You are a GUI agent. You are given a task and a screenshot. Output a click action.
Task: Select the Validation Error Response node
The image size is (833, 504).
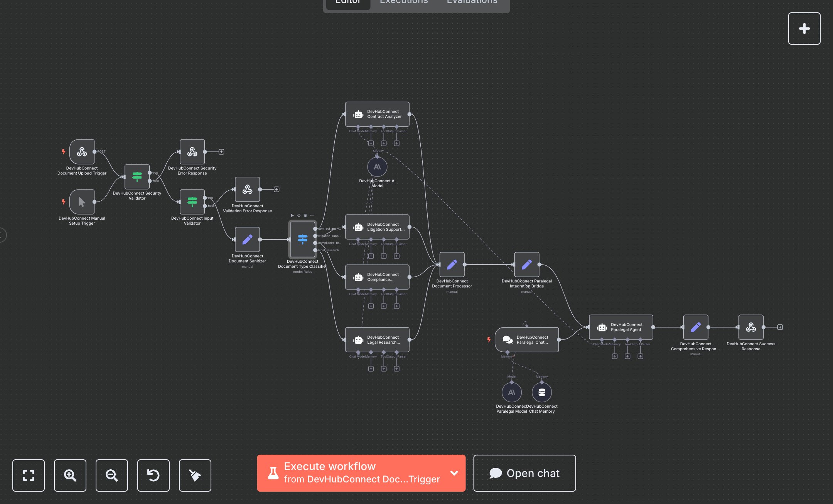pos(247,189)
